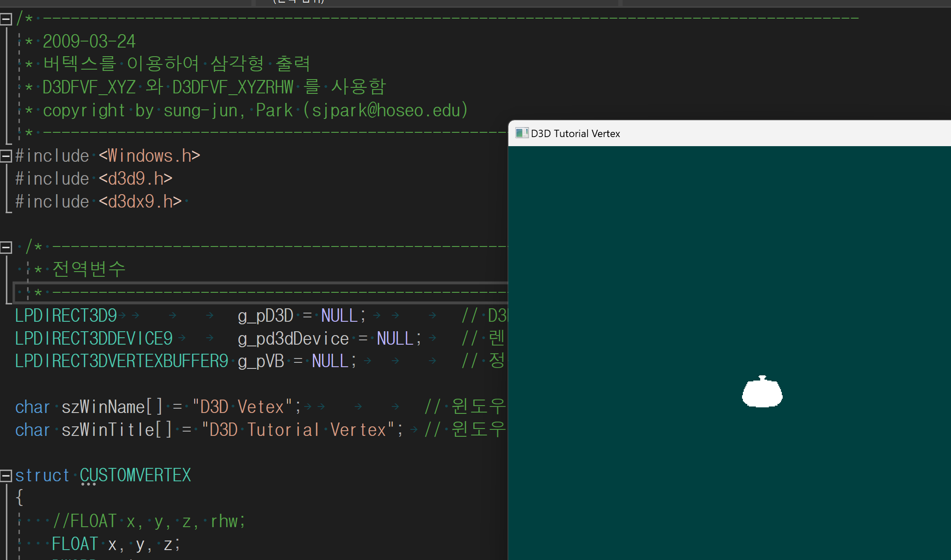Click the sjpark@hoseo.edu email in the comment

pyautogui.click(x=385, y=111)
